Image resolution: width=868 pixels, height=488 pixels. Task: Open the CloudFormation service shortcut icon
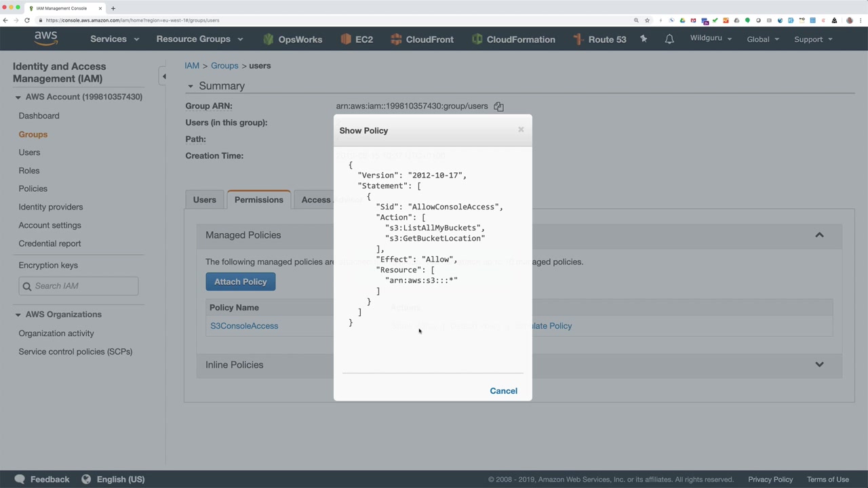[477, 39]
